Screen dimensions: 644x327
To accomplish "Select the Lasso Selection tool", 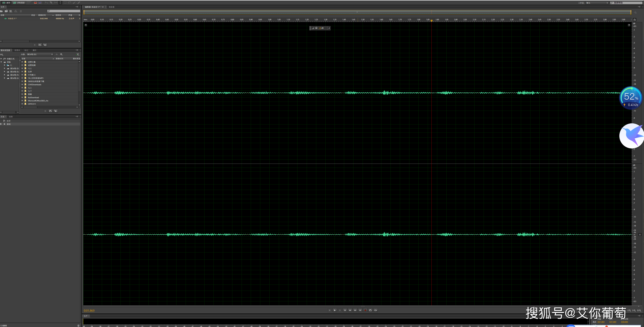I will point(70,3).
